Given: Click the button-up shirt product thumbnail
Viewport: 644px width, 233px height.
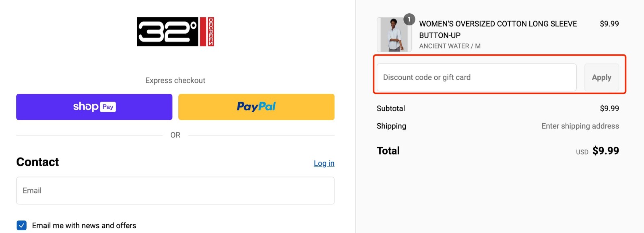Looking at the screenshot, I should click(x=394, y=35).
